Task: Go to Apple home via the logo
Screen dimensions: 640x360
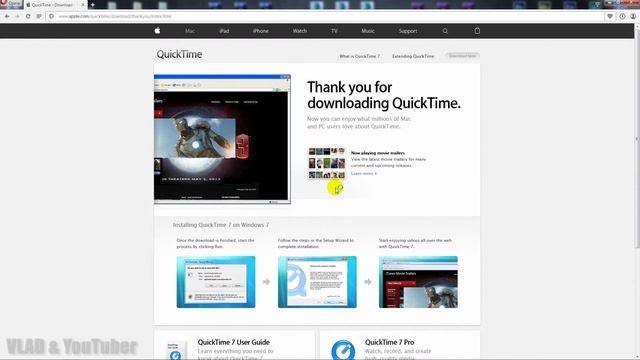Action: [157, 31]
